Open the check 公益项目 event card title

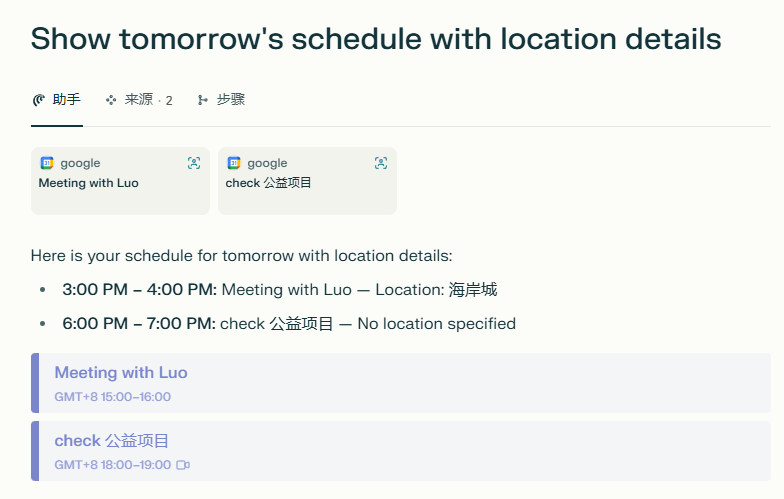(112, 441)
